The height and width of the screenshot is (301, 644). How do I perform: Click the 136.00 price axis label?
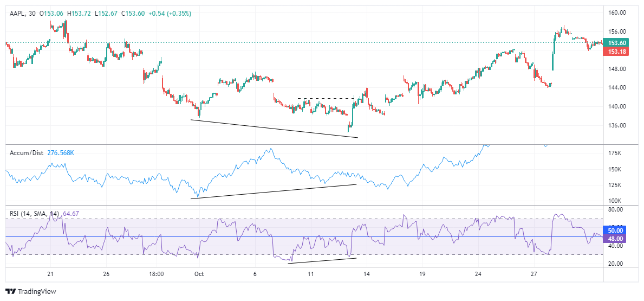click(617, 125)
